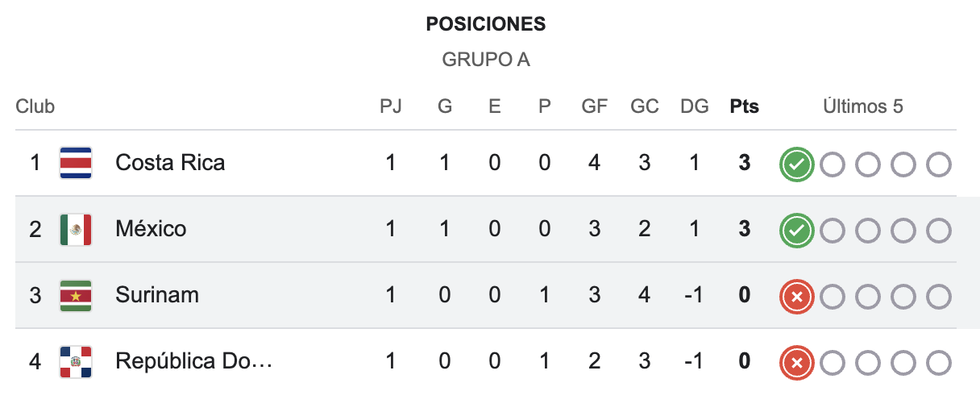Click México's green win checkmark icon
980x408 pixels.
796,231
